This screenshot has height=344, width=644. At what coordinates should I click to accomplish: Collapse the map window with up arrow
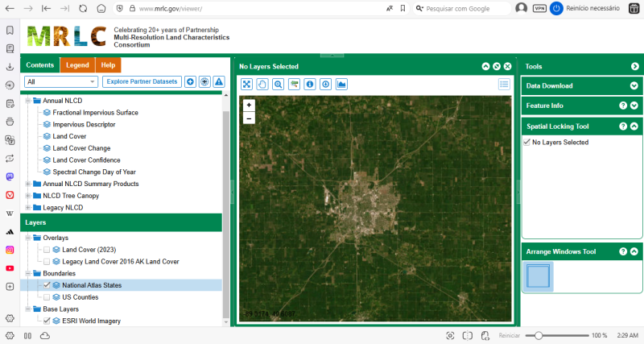click(485, 66)
